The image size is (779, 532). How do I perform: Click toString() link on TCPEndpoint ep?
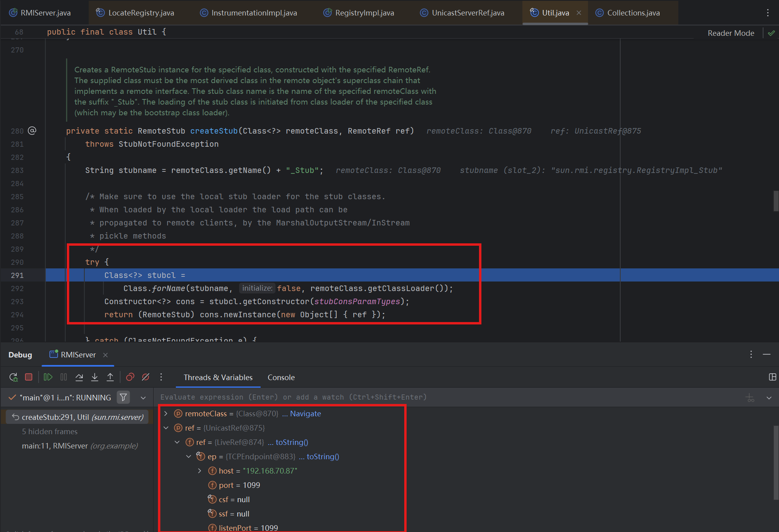pos(323,456)
